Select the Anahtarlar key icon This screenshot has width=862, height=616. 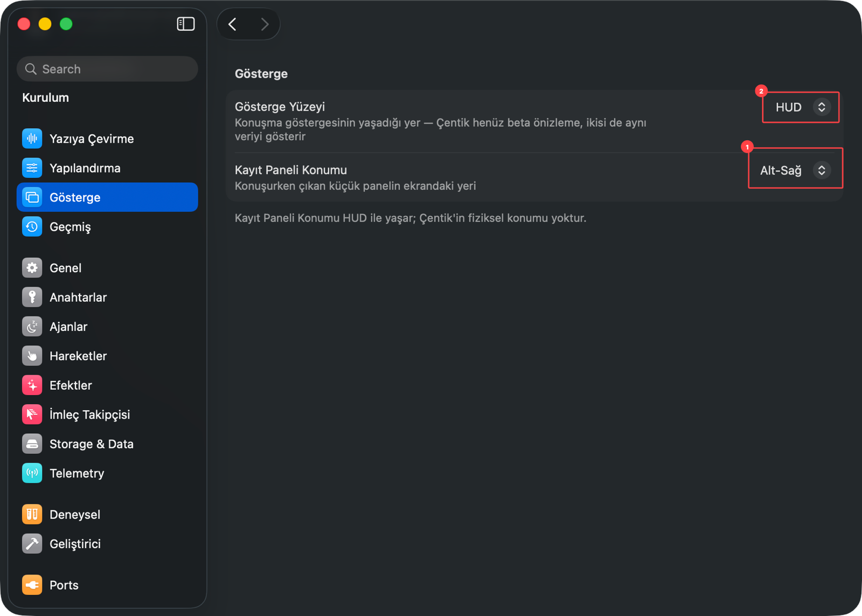tap(32, 297)
